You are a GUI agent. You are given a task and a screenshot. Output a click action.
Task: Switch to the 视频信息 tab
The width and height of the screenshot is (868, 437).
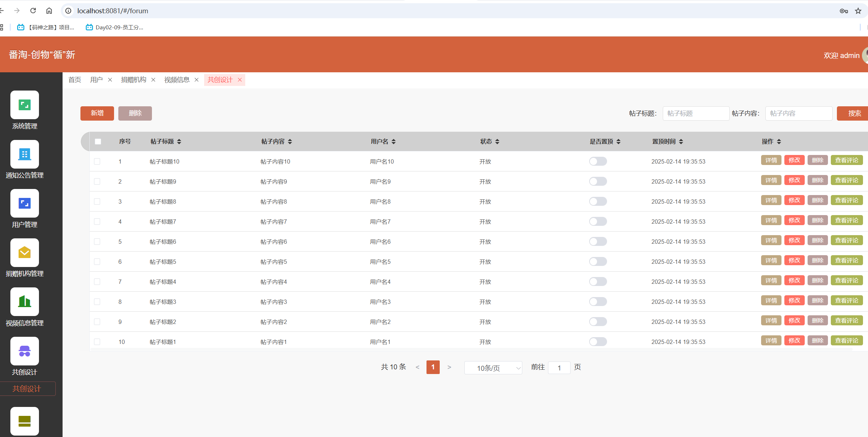(x=177, y=80)
